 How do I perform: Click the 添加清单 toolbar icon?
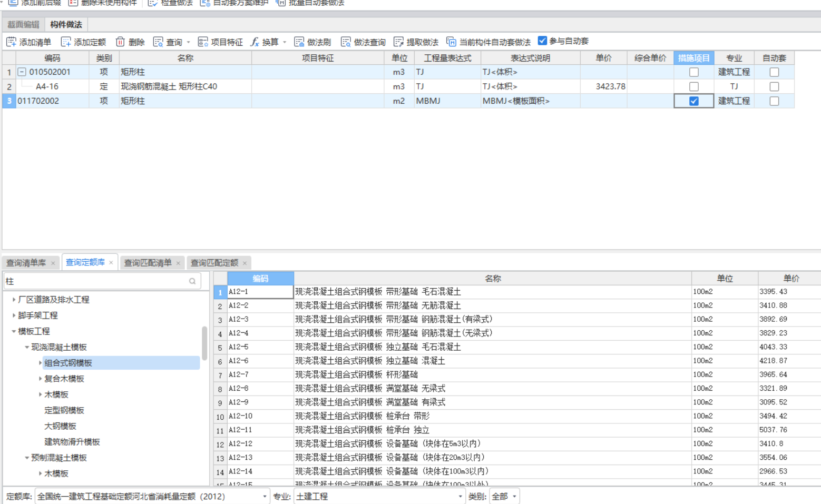point(11,42)
